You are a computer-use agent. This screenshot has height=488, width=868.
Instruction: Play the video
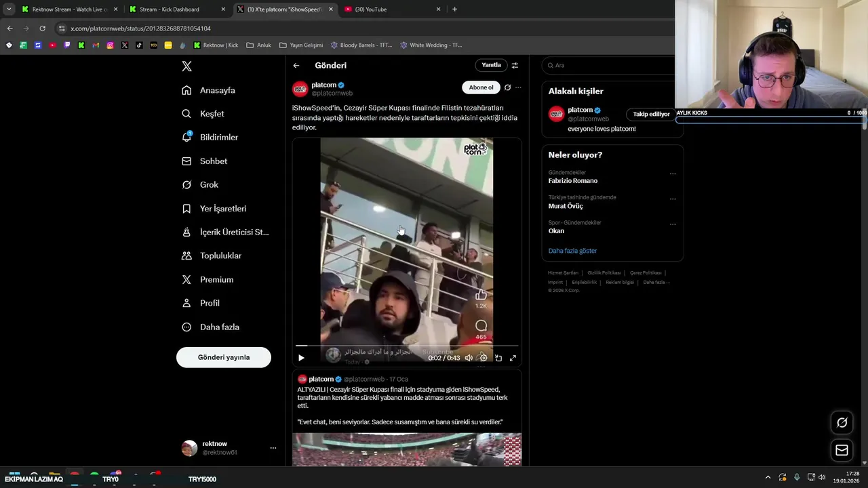pyautogui.click(x=301, y=358)
